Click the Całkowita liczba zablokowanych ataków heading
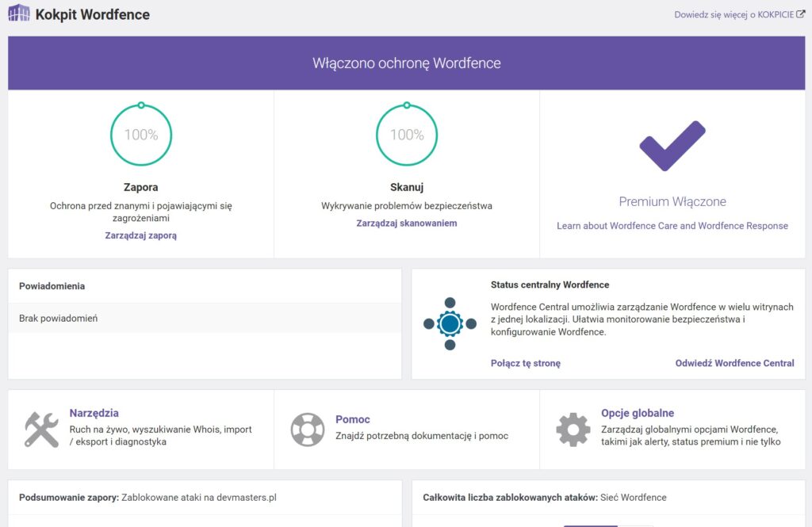This screenshot has width=812, height=527. tap(510, 498)
